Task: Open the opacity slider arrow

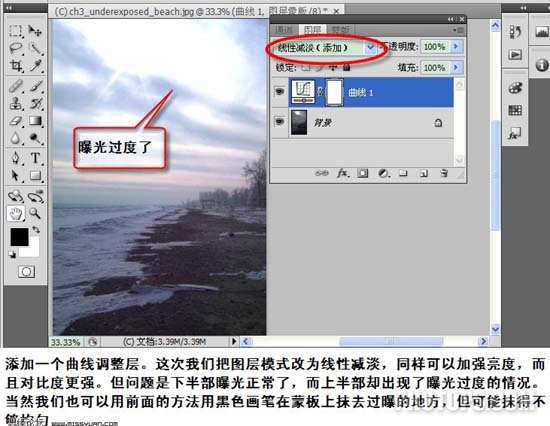Action: [x=456, y=47]
